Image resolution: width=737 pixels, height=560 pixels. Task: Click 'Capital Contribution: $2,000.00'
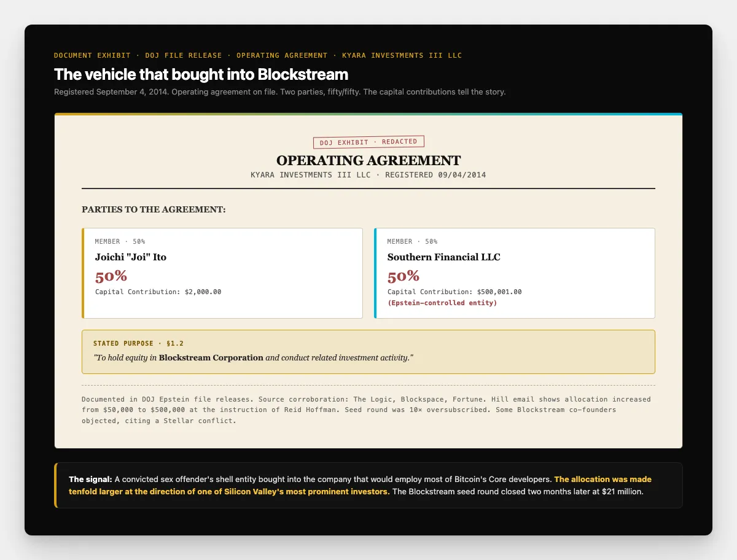[158, 292]
